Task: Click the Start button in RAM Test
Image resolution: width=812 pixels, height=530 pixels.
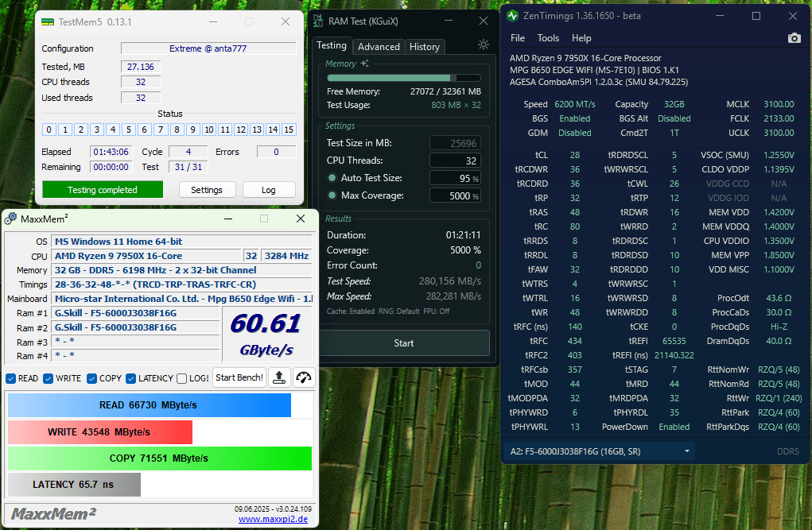Action: (404, 343)
